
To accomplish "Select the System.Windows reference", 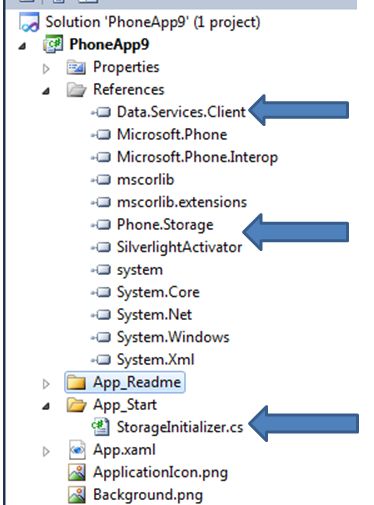I will [173, 337].
